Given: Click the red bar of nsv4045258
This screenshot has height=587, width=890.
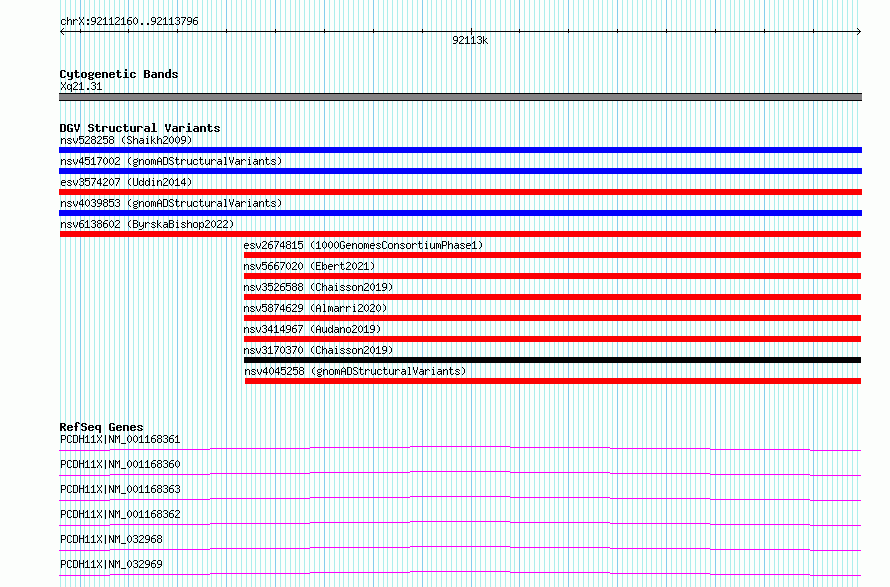Looking at the screenshot, I should coord(553,381).
